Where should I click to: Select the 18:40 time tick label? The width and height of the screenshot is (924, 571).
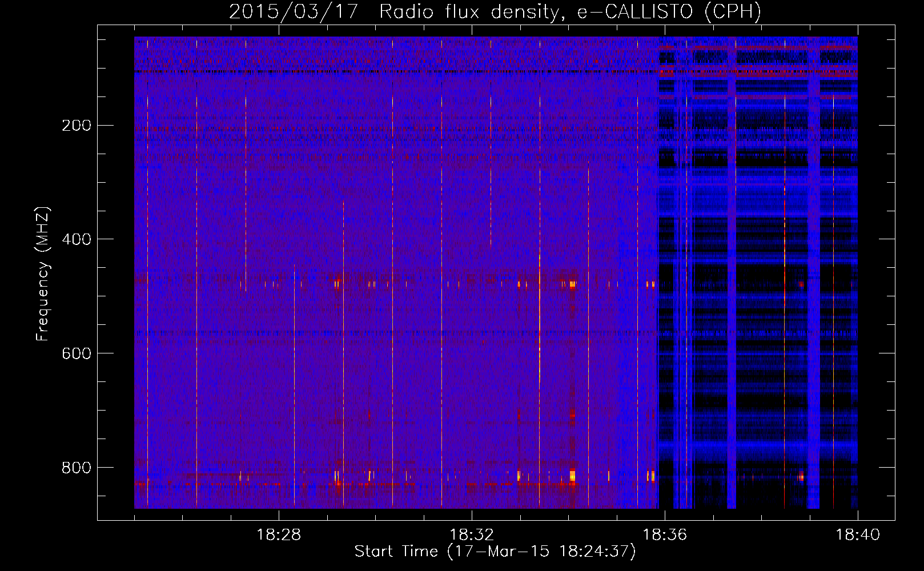(x=858, y=535)
